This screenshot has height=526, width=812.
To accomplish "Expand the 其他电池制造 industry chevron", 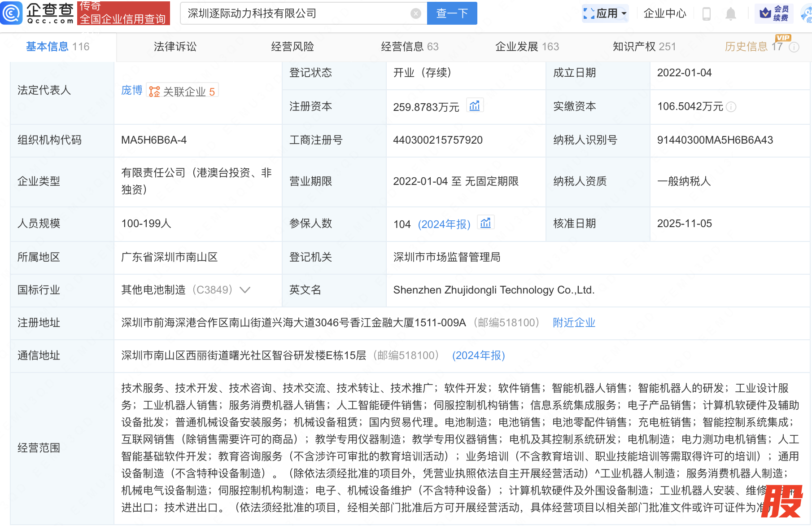I will (245, 290).
